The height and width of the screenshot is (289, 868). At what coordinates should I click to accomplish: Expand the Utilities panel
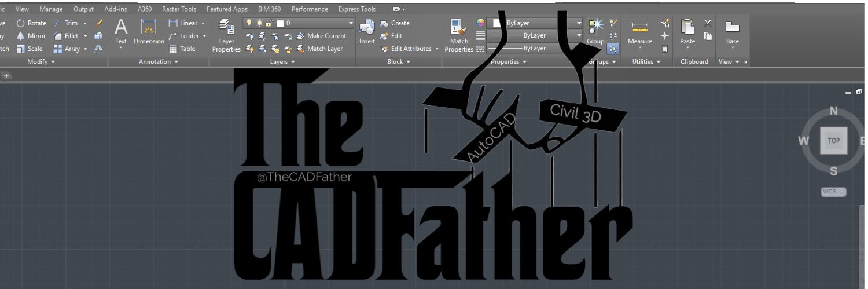coord(646,61)
